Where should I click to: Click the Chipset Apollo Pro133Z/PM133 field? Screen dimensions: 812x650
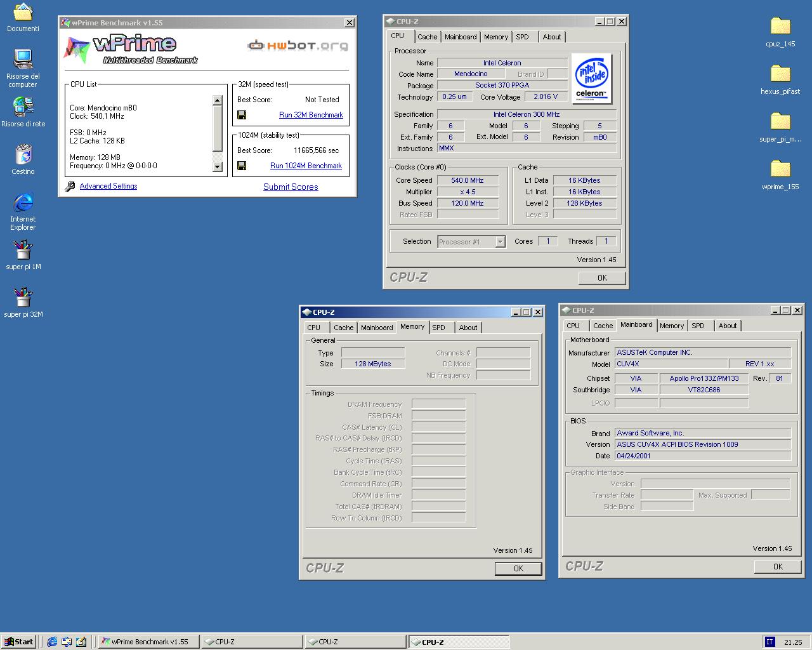point(704,378)
